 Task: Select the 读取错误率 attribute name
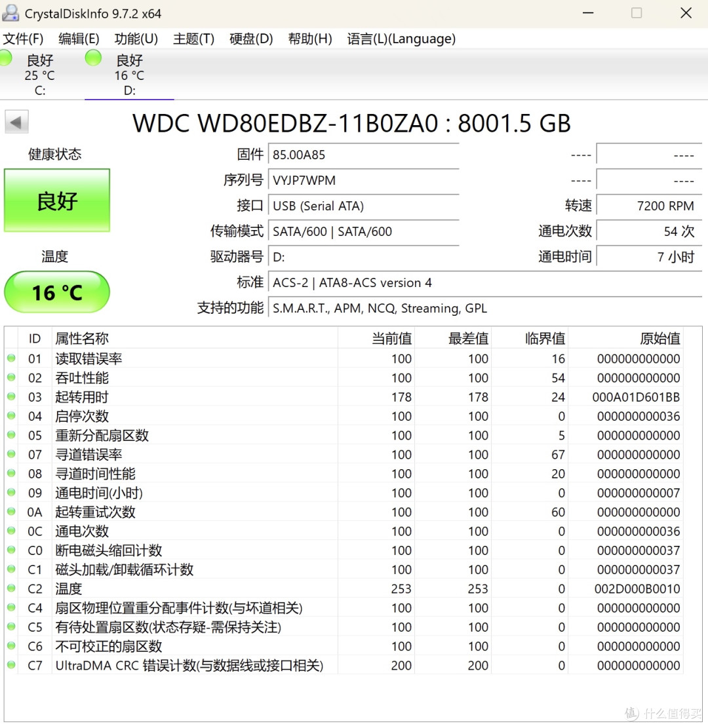coord(88,358)
